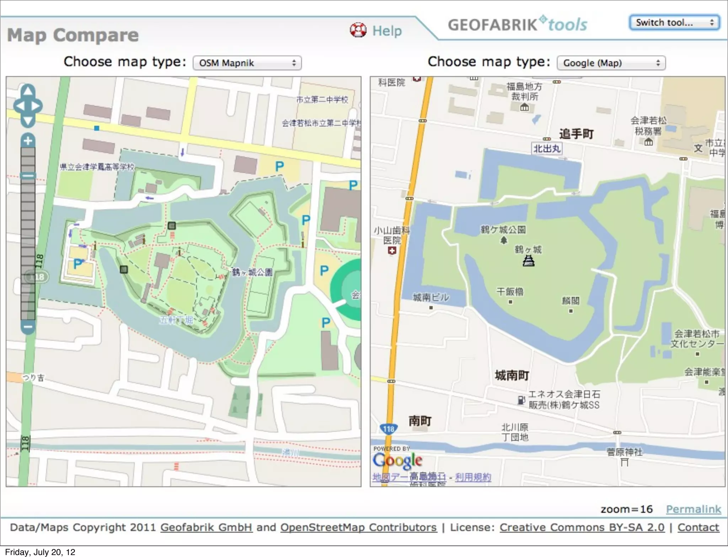
Task: Open Creative Commons BY-SA 2.0 license link
Action: 582,527
